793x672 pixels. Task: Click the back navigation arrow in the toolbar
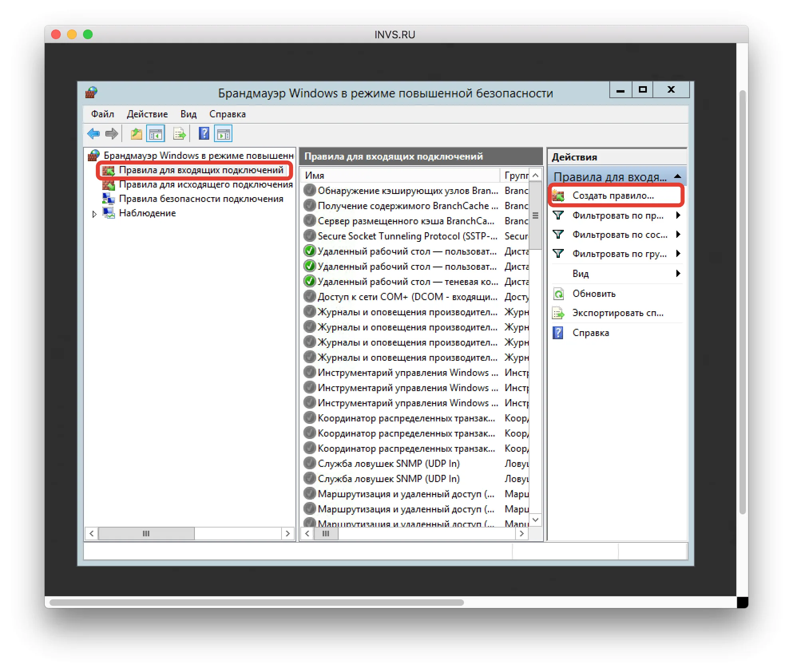click(93, 134)
